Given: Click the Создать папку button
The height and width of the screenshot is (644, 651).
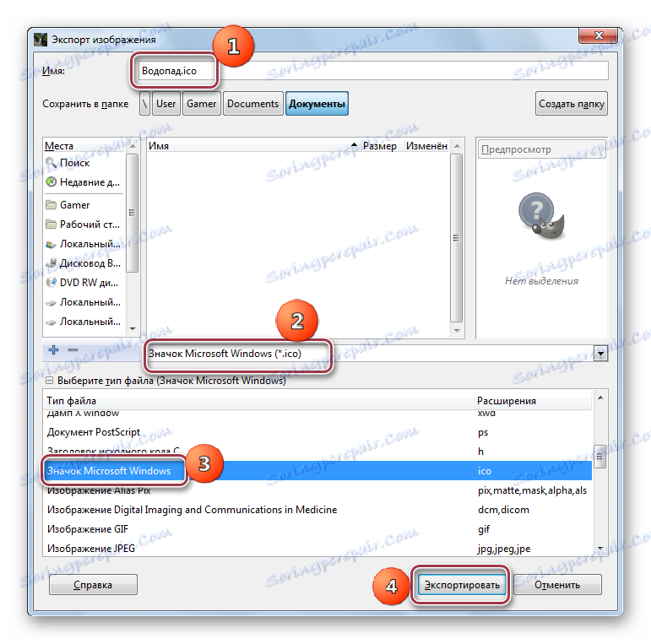Looking at the screenshot, I should pos(572,104).
